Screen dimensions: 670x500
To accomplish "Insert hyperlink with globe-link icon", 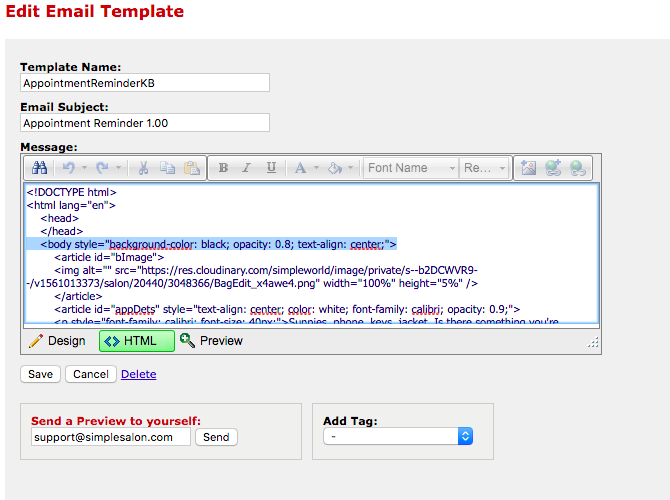I will [553, 168].
